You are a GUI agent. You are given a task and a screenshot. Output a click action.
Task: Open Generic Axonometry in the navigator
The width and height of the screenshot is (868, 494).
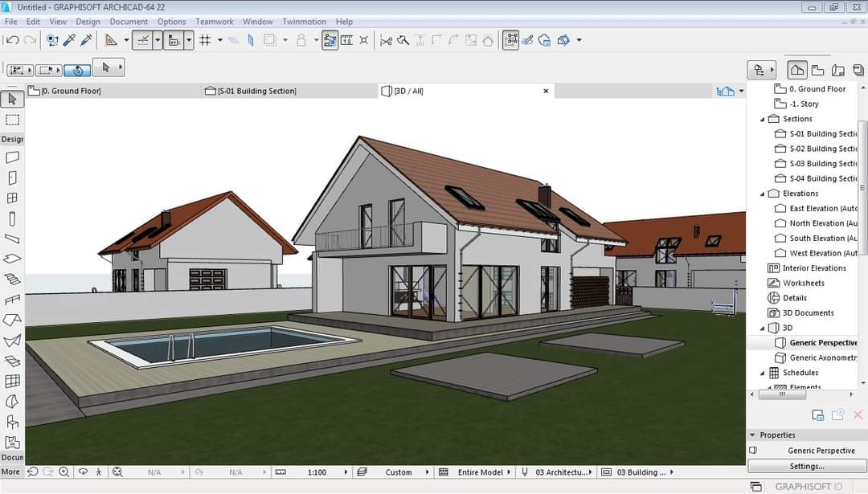(x=822, y=358)
